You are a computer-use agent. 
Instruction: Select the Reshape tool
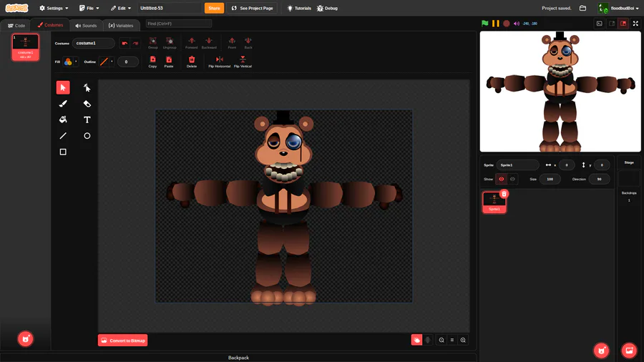tap(87, 87)
